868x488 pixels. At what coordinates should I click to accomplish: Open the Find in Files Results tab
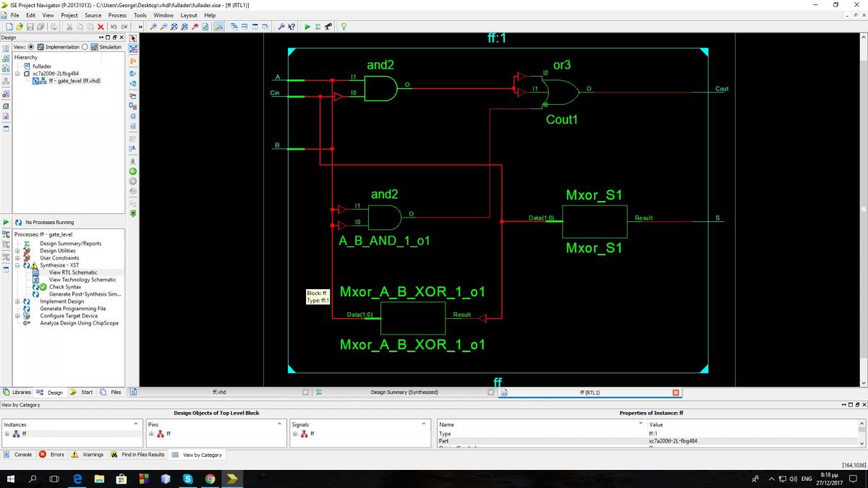[138, 455]
